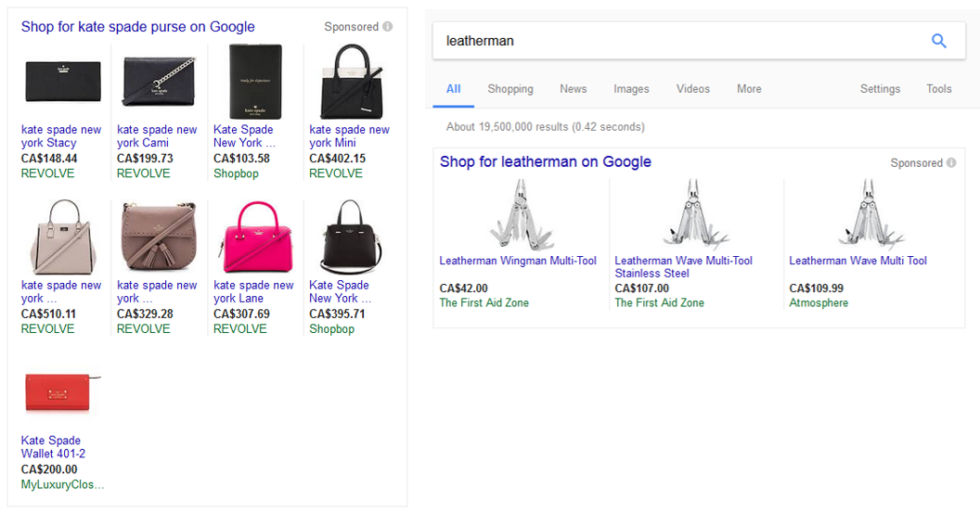Open Kate Spade Wallet 401-2 link

click(x=53, y=447)
